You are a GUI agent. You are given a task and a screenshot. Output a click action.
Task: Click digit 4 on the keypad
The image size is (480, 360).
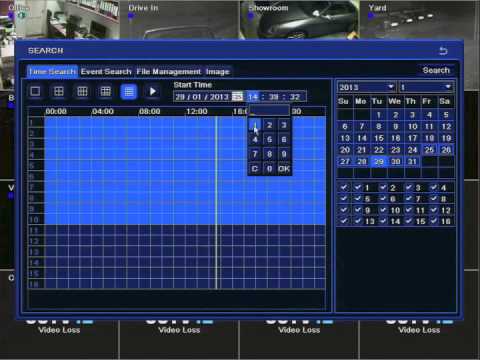coord(255,139)
